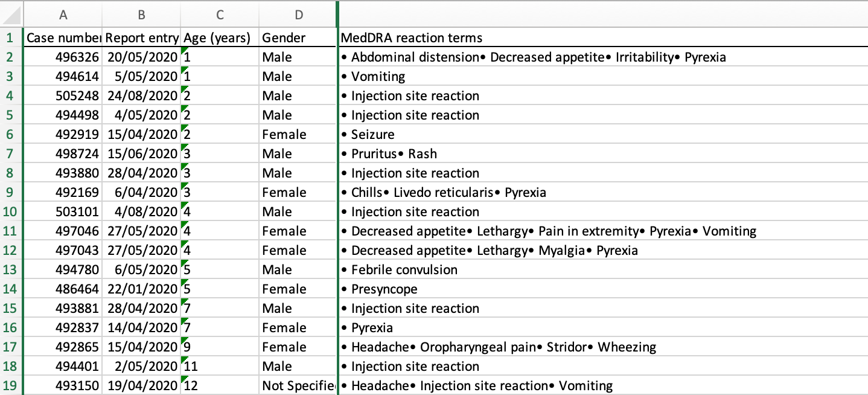
Task: Click the Case number header cell
Action: pos(63,38)
